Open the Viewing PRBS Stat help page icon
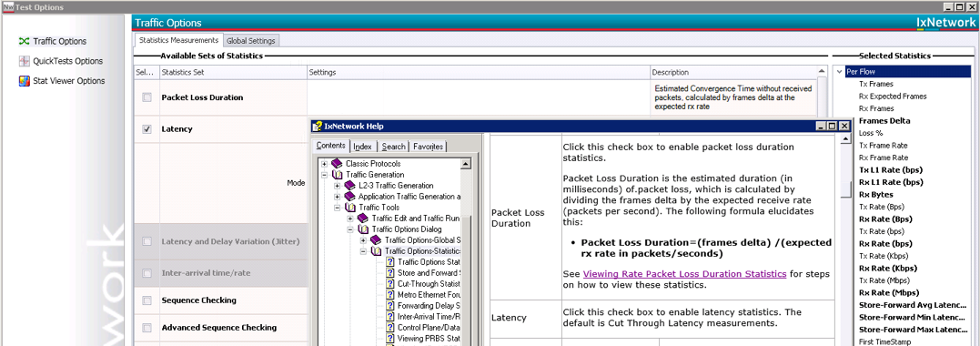Viewport: 980px width, 346px height. click(x=390, y=339)
